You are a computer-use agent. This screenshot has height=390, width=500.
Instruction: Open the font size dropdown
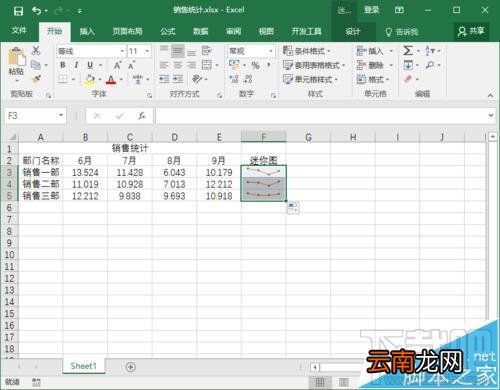coord(147,51)
